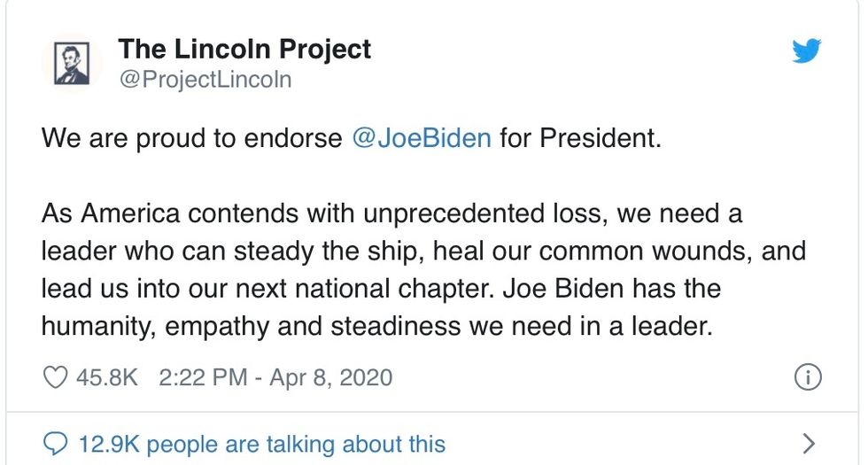Open The Lincoln Project display name
The height and width of the screenshot is (465, 868).
coord(244,49)
